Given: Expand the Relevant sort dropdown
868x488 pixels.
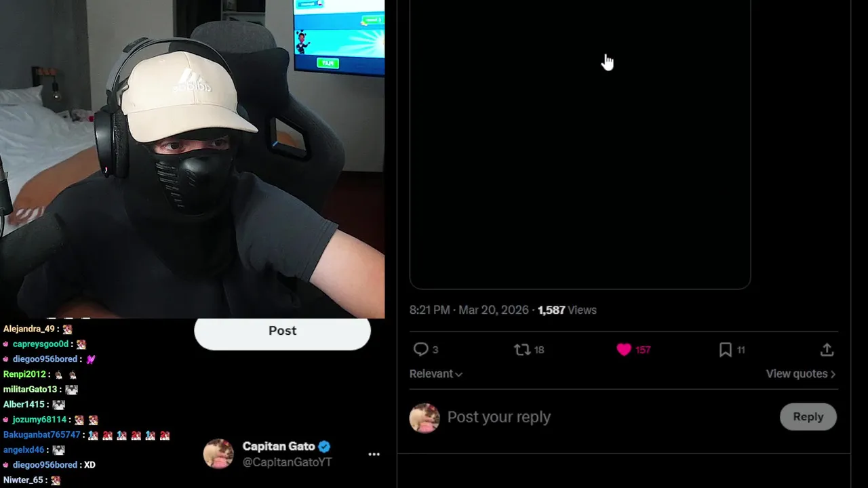Looking at the screenshot, I should point(436,374).
